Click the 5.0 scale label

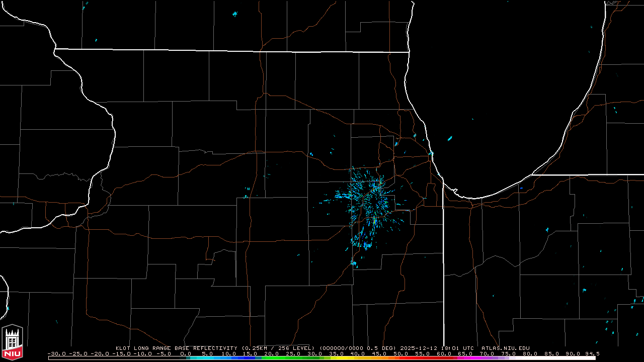click(x=207, y=353)
